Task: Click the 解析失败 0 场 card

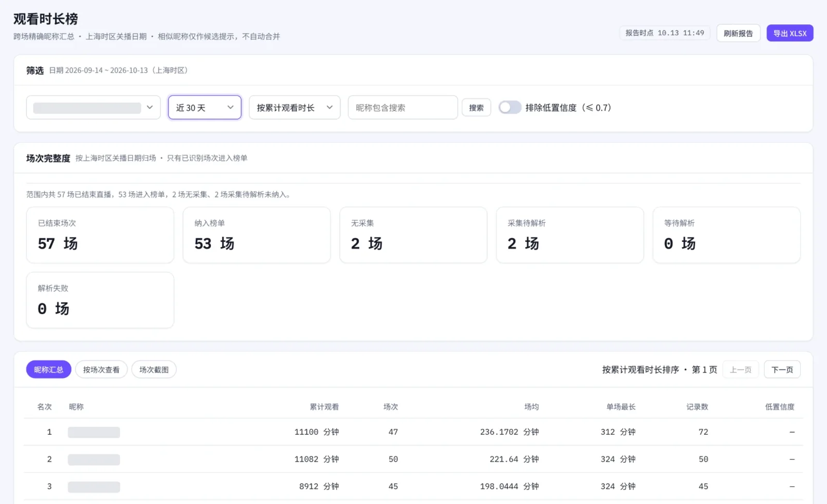Action: point(100,300)
